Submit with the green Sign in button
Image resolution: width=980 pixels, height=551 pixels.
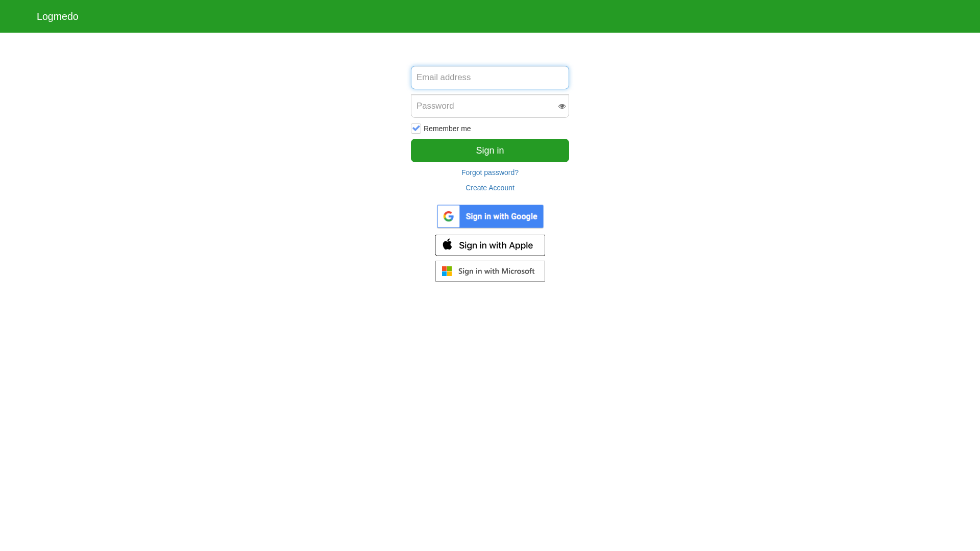[x=490, y=151]
